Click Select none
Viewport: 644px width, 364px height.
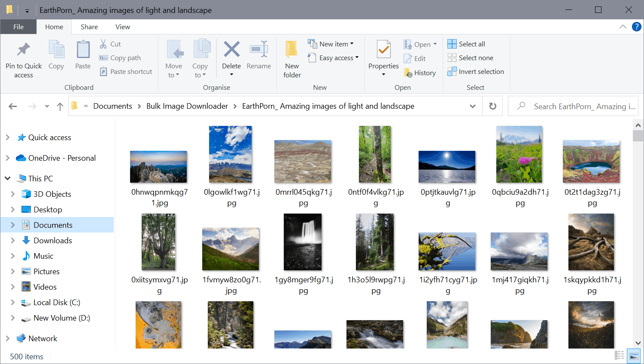[x=471, y=58]
